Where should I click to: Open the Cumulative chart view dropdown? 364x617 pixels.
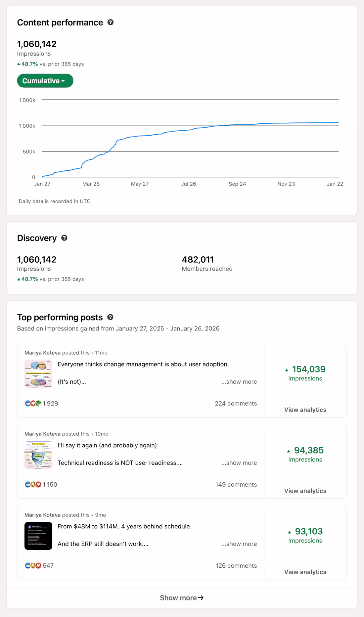pyautogui.click(x=45, y=80)
